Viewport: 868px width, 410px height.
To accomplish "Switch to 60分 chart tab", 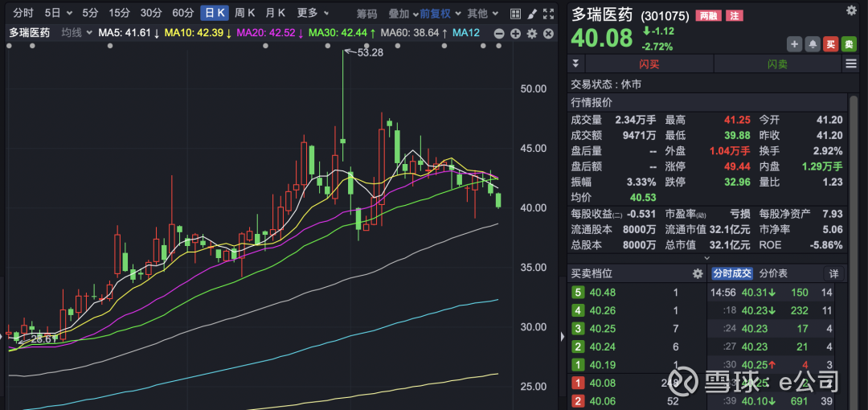I will tap(182, 13).
